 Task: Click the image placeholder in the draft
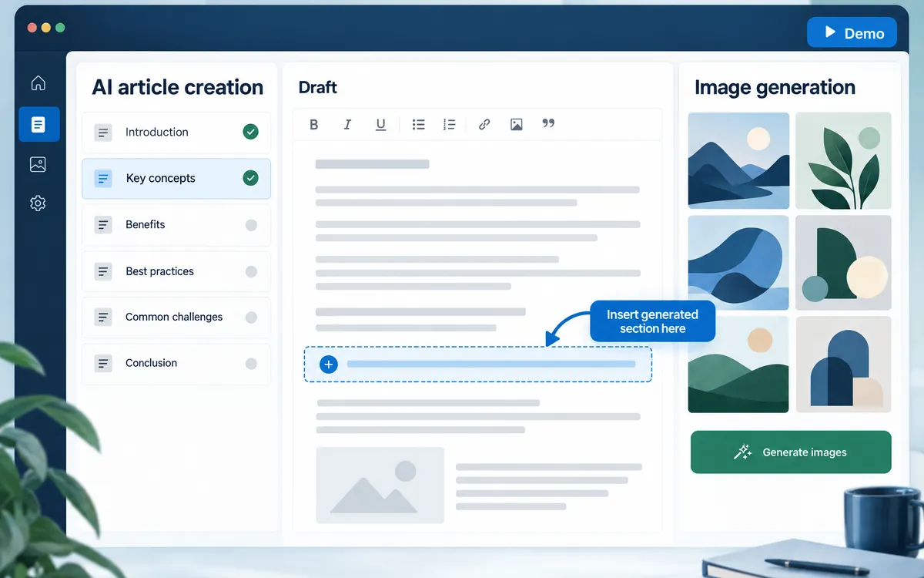[380, 485]
